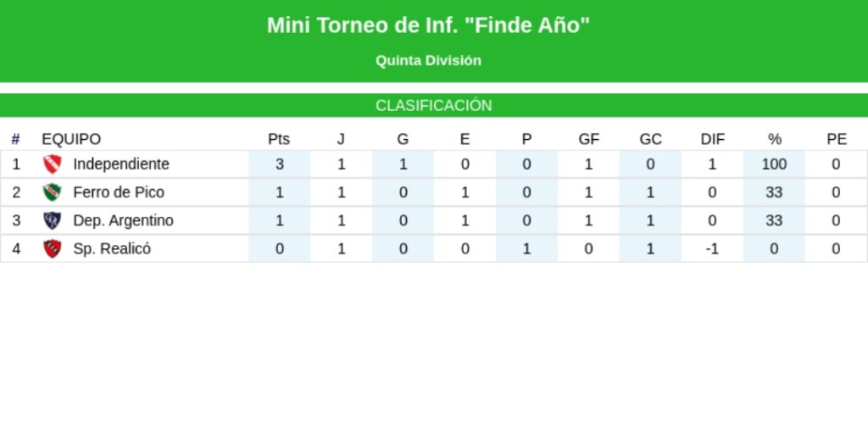This screenshot has height=434, width=868.
Task: Click the Sp. Realicó crest icon
Action: pyautogui.click(x=53, y=249)
